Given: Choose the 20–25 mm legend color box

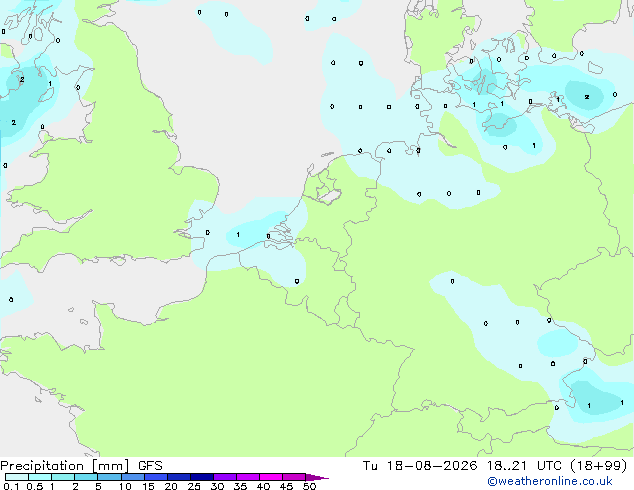Looking at the screenshot, I should coord(179,477).
